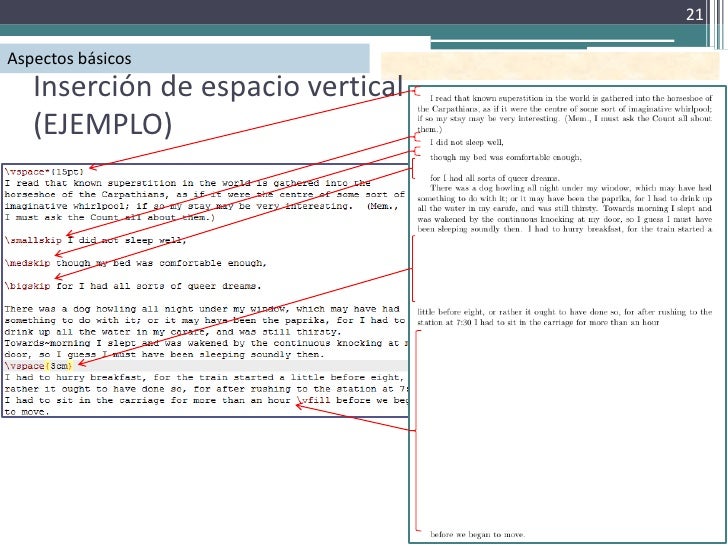Click code line starting 'There was a dog howling'
This screenshot has width=728, height=546.
tap(202, 309)
